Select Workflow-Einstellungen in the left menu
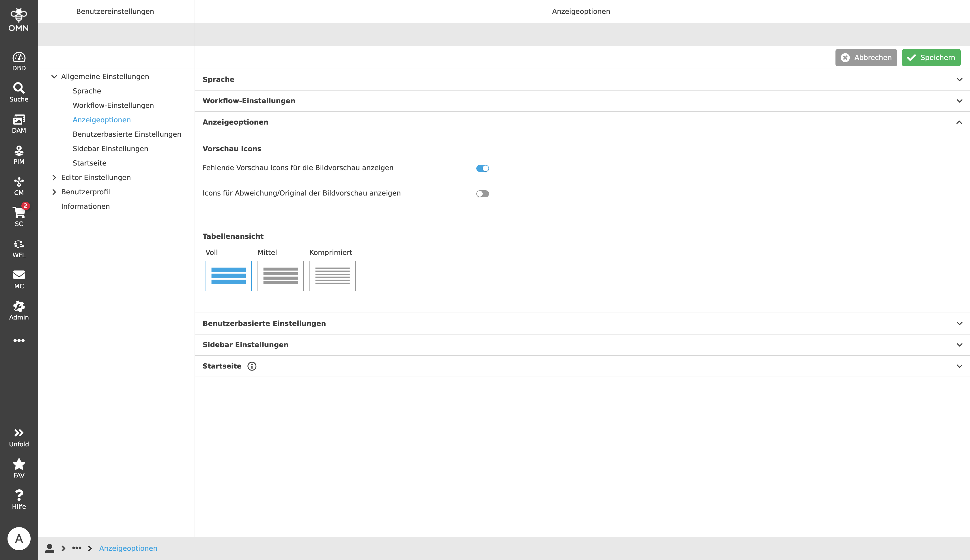Viewport: 970px width, 560px height. [113, 105]
